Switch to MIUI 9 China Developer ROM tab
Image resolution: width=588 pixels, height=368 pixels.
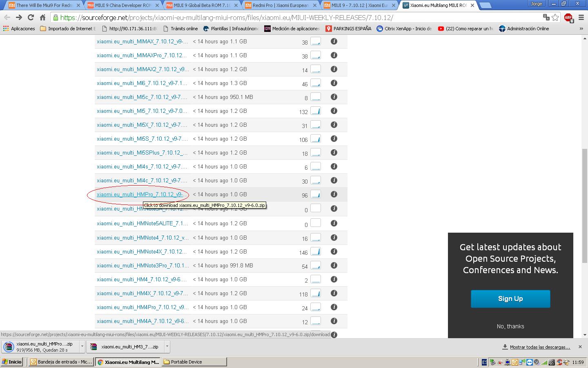point(122,5)
